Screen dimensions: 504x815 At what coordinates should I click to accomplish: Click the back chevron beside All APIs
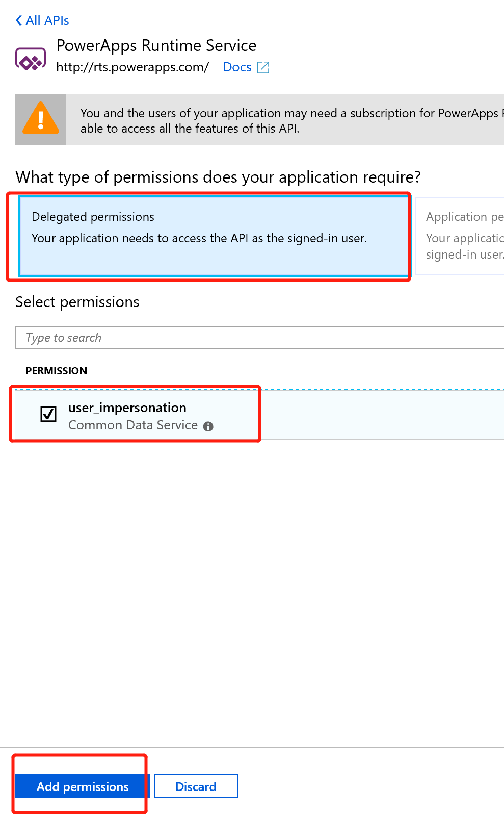pos(19,20)
